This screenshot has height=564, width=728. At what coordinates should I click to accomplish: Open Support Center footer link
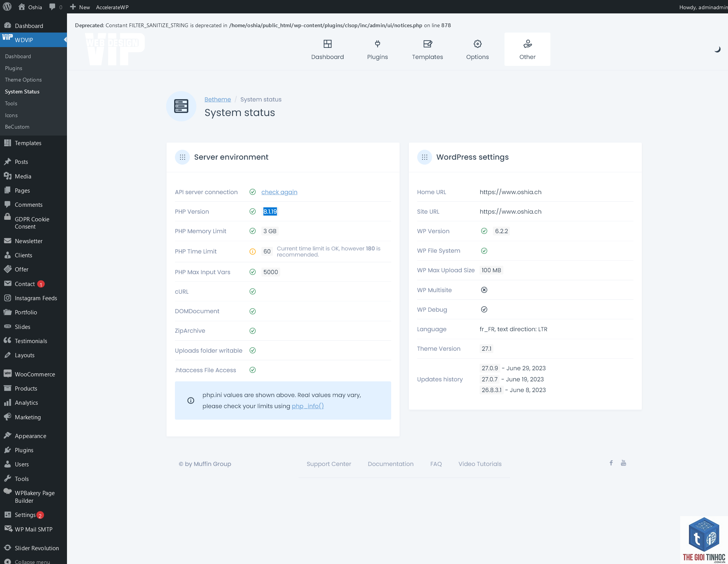click(329, 464)
